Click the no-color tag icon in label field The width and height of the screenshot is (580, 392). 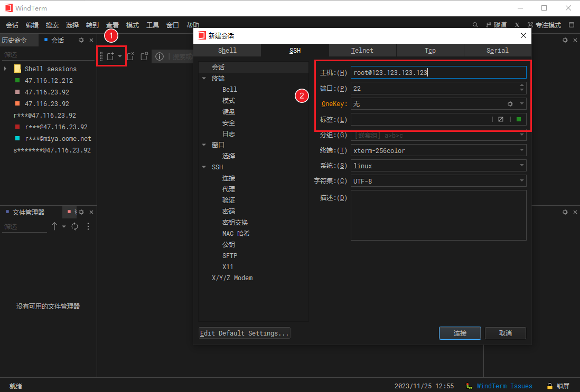click(501, 119)
